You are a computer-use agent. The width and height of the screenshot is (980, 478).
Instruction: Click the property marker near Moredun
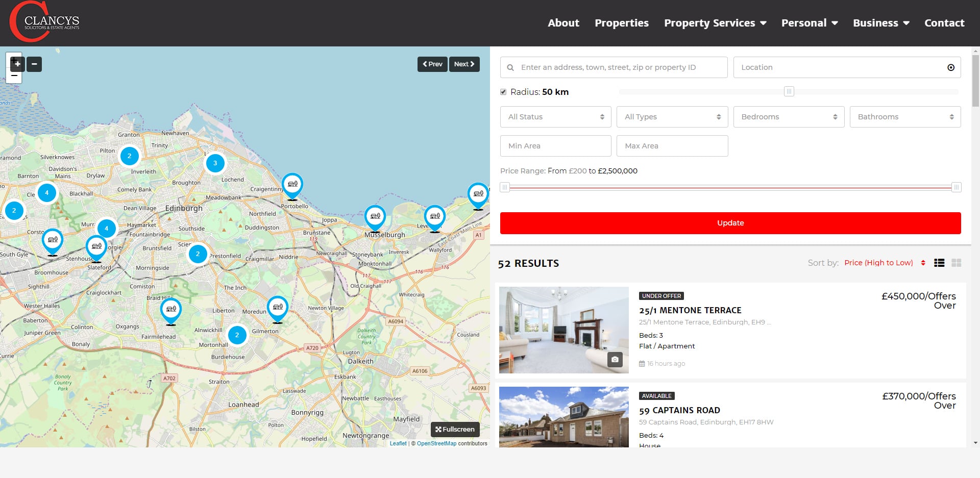[278, 309]
